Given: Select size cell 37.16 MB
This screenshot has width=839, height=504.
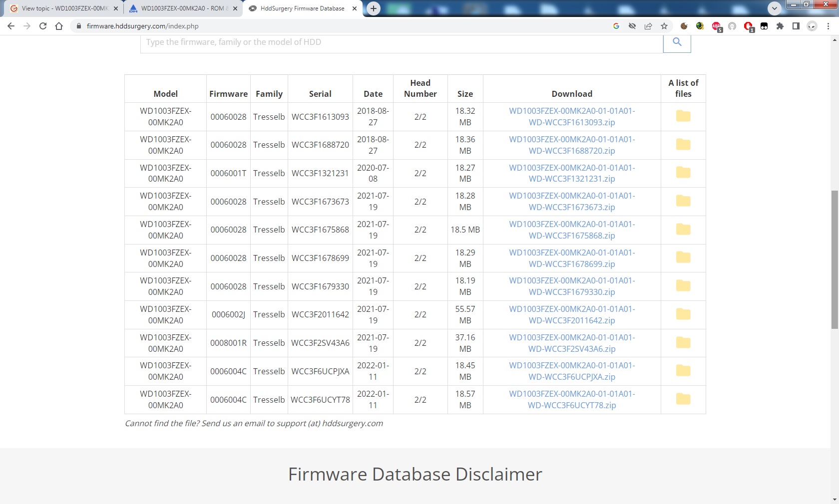Looking at the screenshot, I should coord(465,343).
